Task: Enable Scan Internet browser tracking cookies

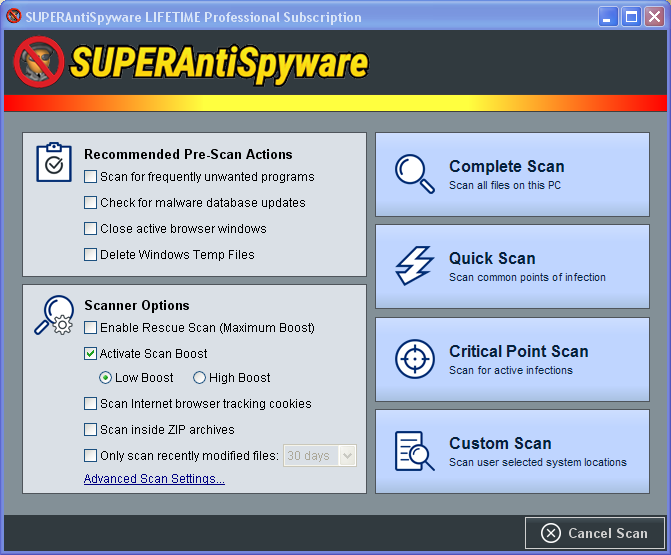Action: pyautogui.click(x=90, y=404)
